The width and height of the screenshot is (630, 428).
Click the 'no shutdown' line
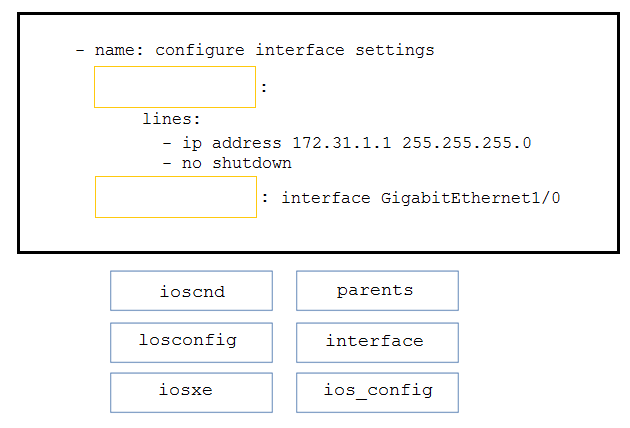[x=237, y=163]
